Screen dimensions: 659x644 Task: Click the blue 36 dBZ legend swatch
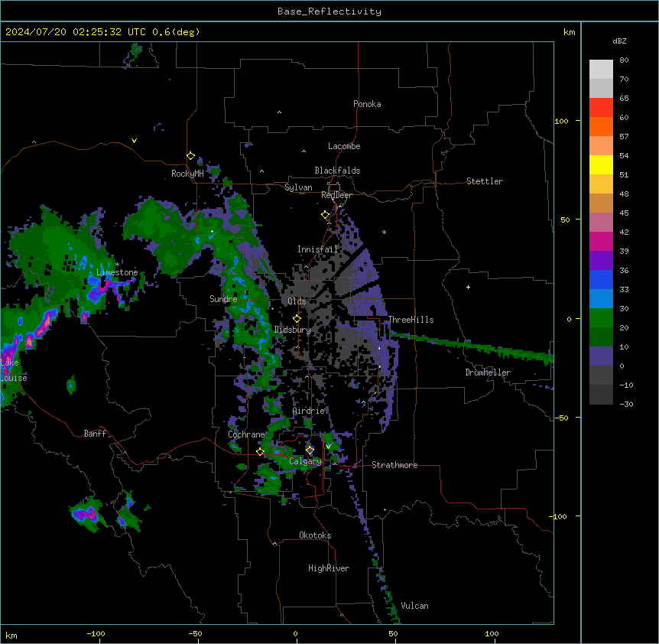(601, 279)
